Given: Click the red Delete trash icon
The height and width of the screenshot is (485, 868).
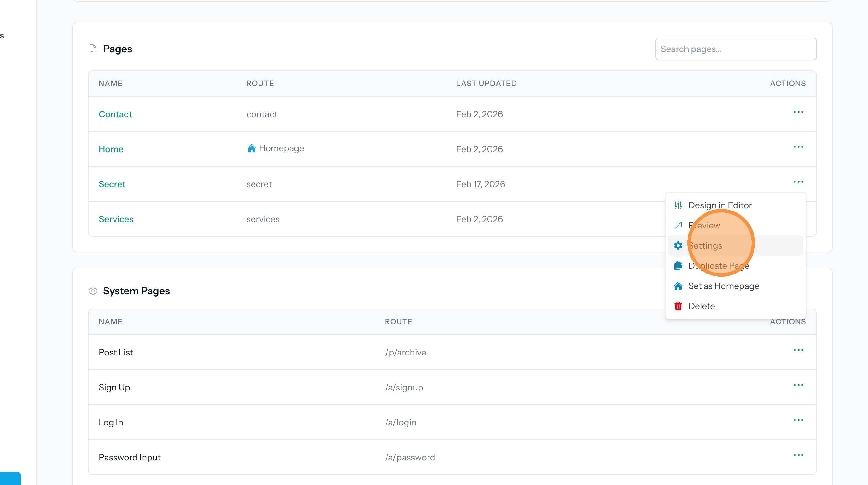Looking at the screenshot, I should (x=678, y=306).
